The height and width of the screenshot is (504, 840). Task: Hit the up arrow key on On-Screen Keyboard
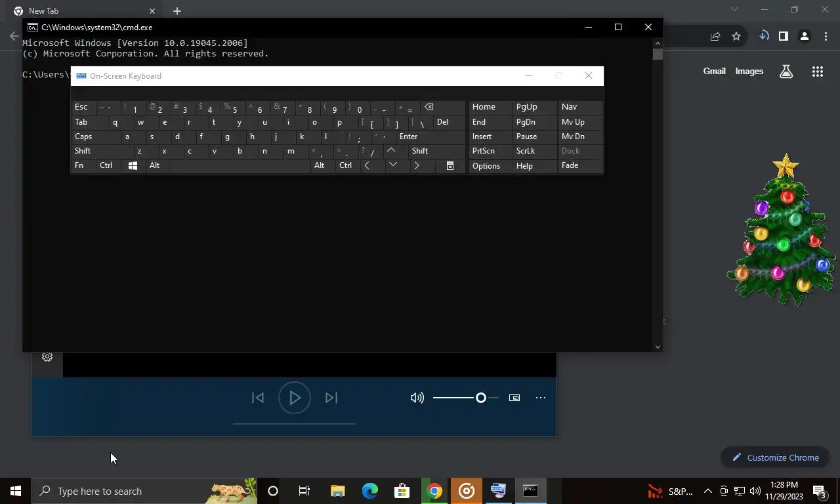(x=392, y=151)
